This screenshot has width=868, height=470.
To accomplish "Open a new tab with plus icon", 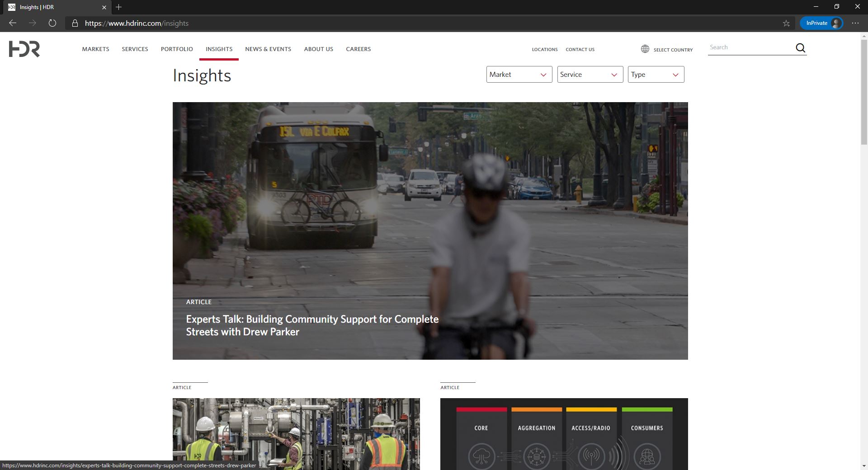I will tap(118, 7).
